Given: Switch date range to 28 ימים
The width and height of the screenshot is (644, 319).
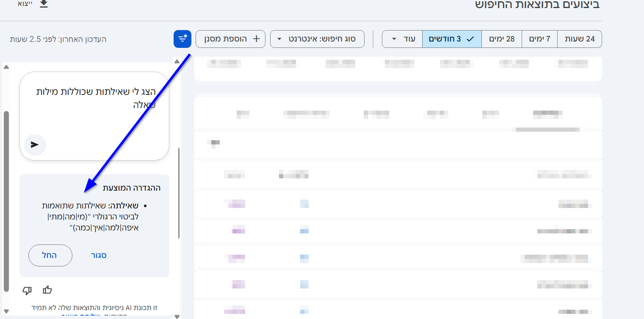Looking at the screenshot, I should click(502, 39).
